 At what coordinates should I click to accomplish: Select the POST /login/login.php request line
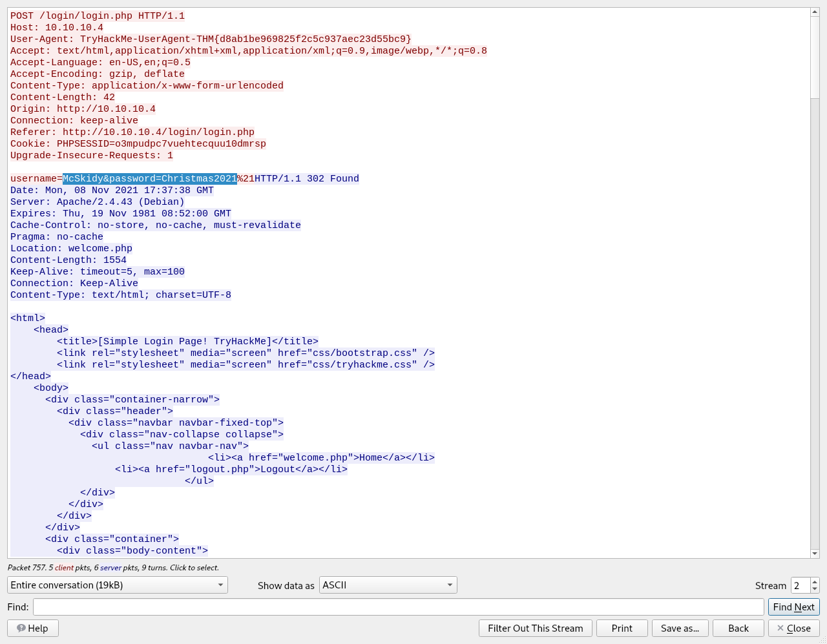tap(97, 16)
